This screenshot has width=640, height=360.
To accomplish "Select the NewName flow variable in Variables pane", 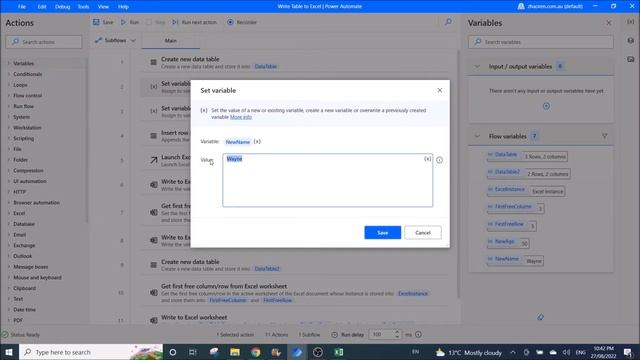I will click(x=515, y=260).
